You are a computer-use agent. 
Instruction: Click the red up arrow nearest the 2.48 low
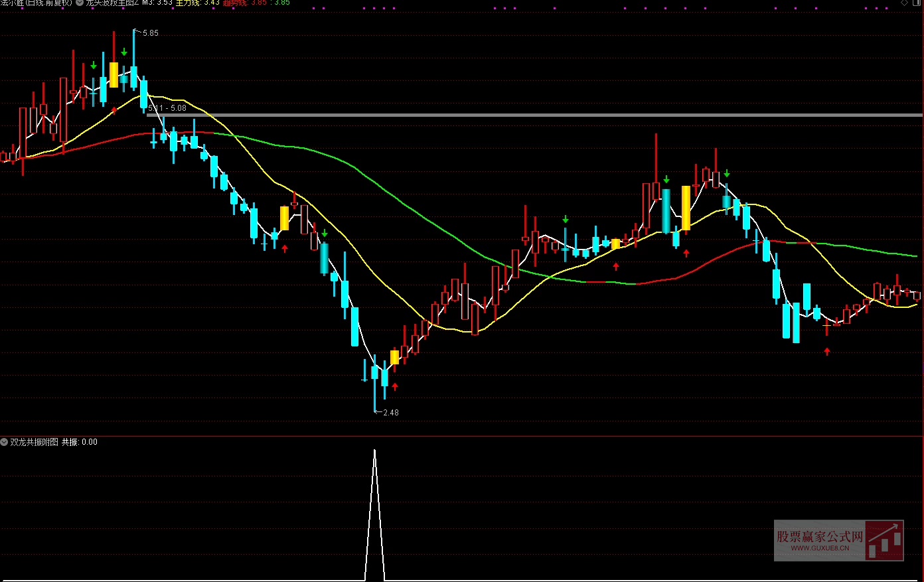(x=395, y=386)
